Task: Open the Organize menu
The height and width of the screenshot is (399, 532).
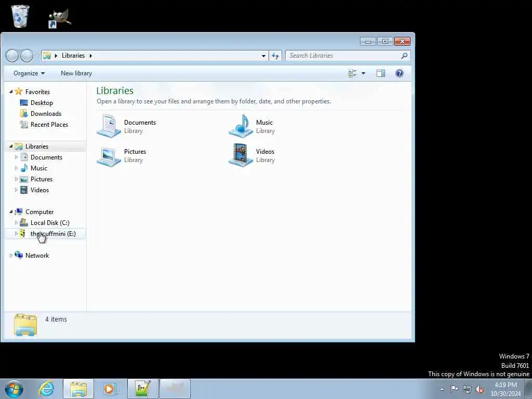Action: click(29, 73)
